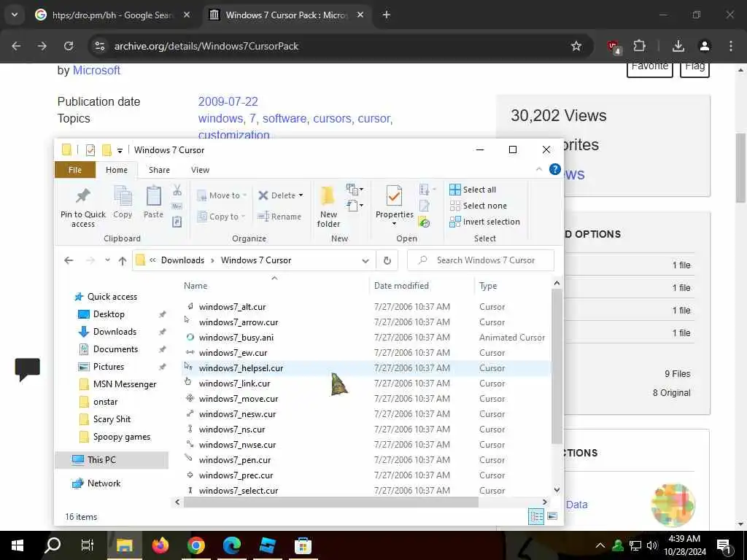The image size is (747, 560).
Task: Select the Network item in navigation pane
Action: [x=104, y=483]
